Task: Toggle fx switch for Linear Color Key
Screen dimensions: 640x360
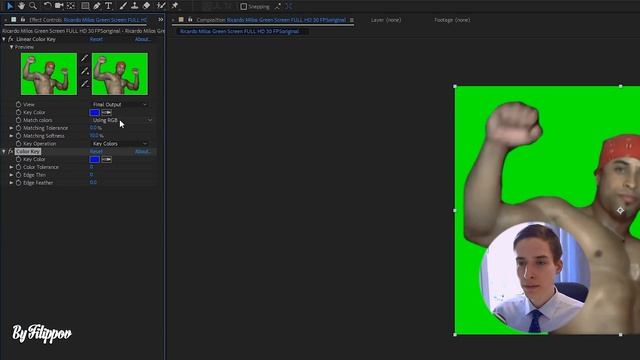Action: tap(11, 39)
